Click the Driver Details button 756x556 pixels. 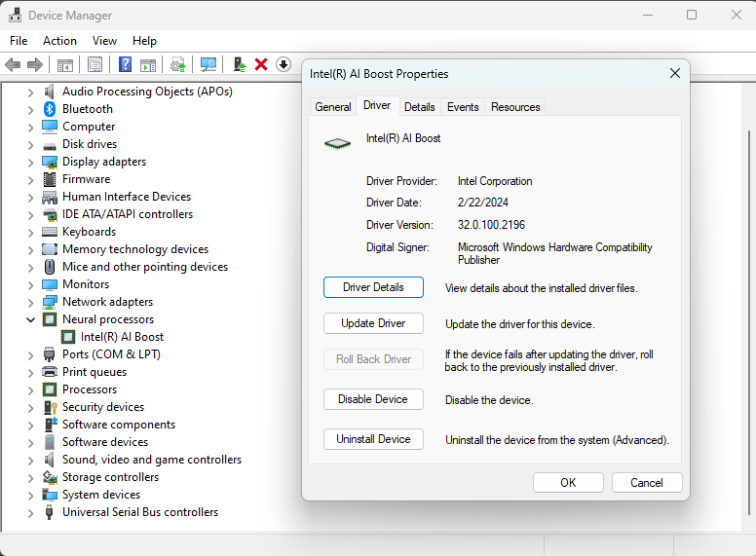374,287
